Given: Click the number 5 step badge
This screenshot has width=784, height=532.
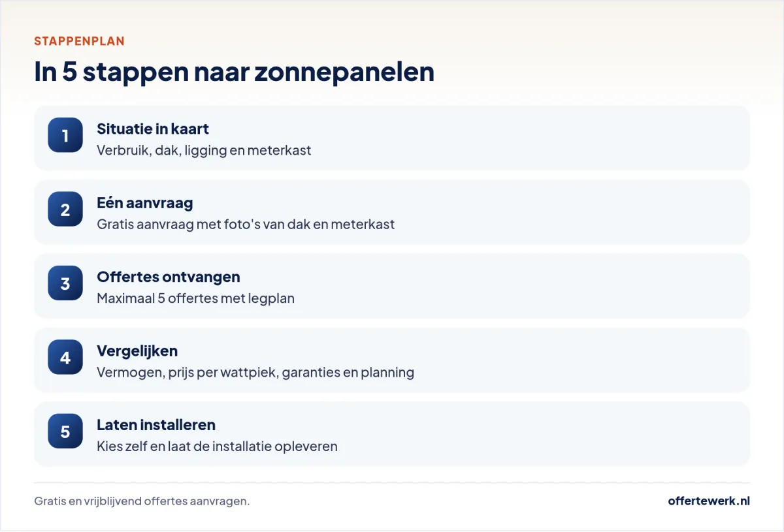Looking at the screenshot, I should pos(65,431).
